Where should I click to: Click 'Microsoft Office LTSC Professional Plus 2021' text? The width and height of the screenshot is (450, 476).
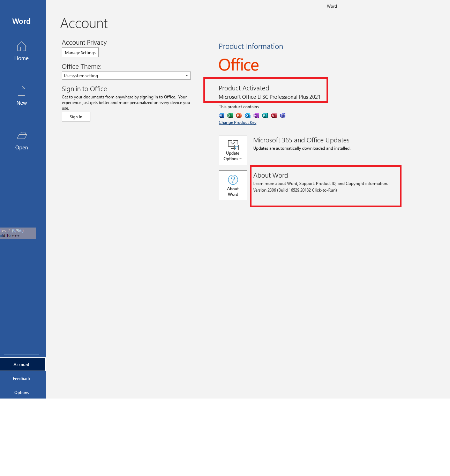(x=270, y=97)
